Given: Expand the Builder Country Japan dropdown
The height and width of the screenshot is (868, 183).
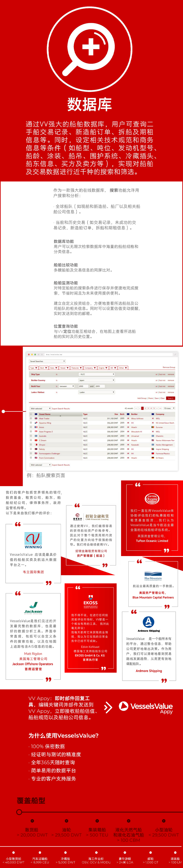Looking at the screenshot, I should (97, 380).
